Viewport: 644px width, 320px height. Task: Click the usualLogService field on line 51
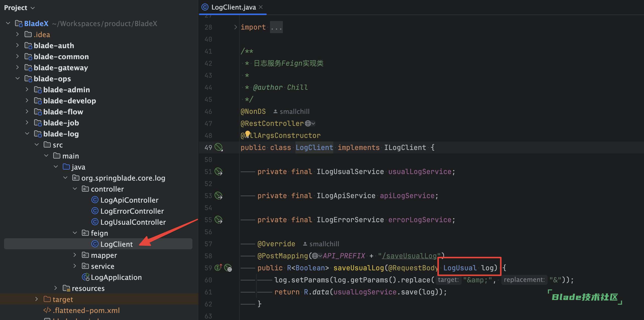420,172
